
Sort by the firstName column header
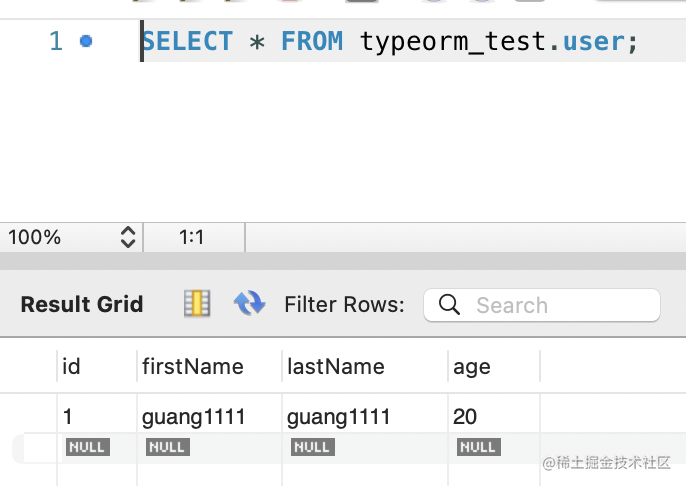coord(193,367)
